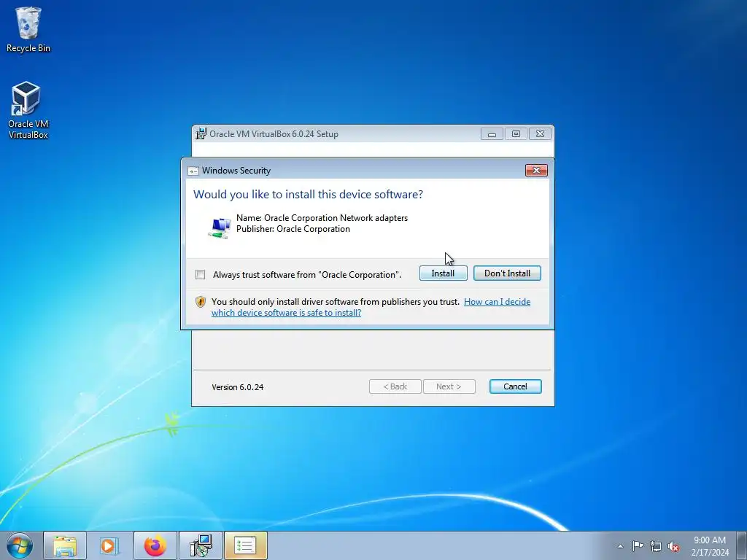
Task: Cancel the VirtualBox setup
Action: pyautogui.click(x=516, y=386)
